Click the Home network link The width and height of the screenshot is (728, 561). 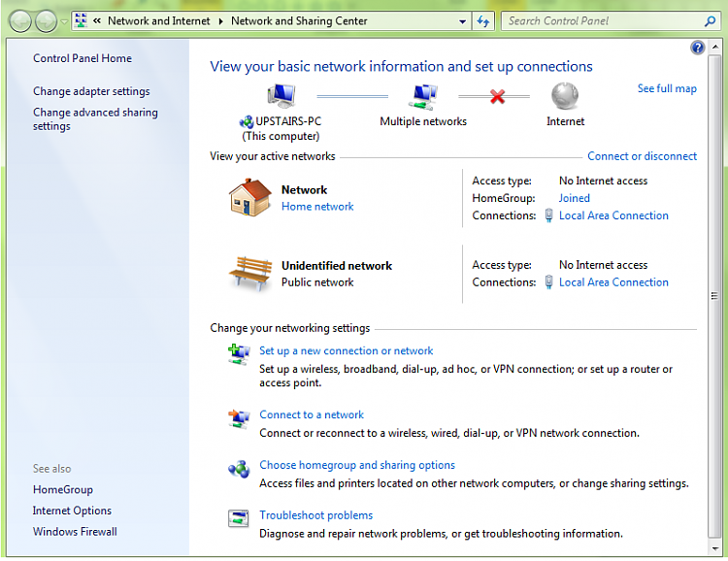click(x=317, y=207)
